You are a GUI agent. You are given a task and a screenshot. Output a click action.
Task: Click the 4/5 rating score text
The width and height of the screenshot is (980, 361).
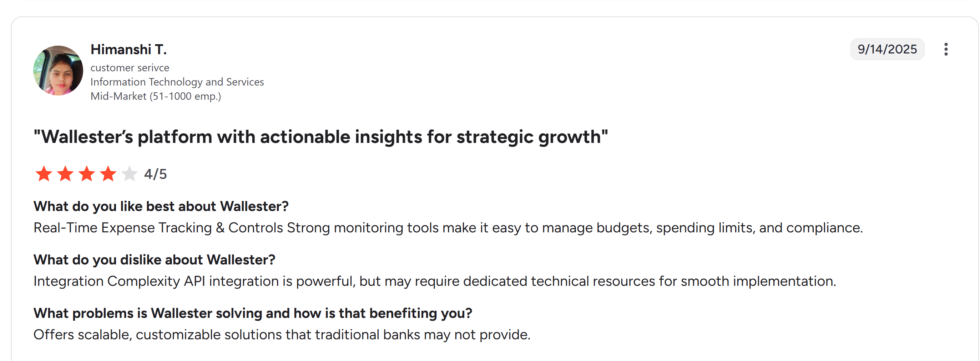(x=155, y=174)
